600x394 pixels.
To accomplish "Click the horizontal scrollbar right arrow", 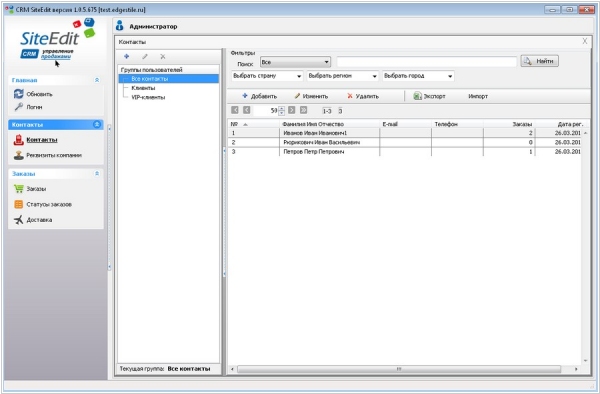I will [576, 369].
